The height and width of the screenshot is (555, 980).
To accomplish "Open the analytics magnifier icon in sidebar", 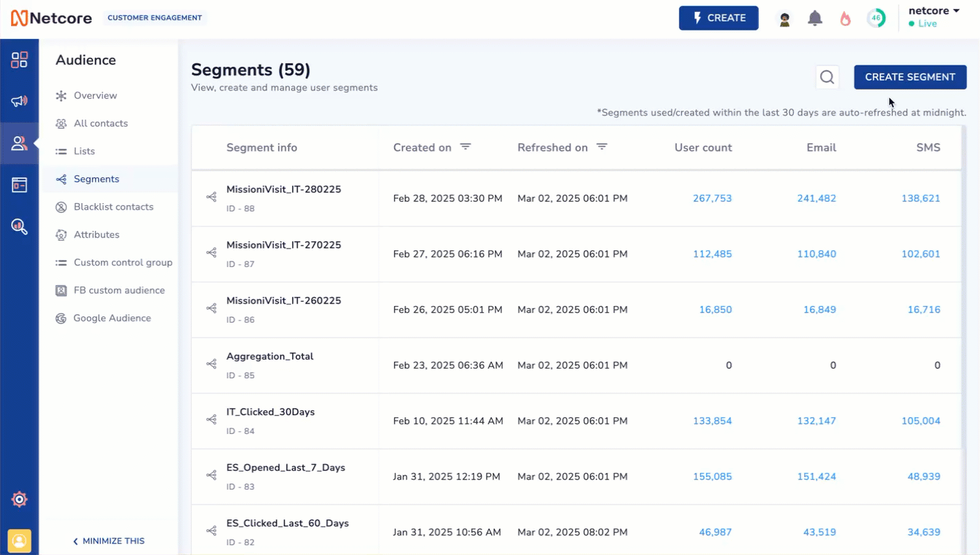I will pos(19,227).
